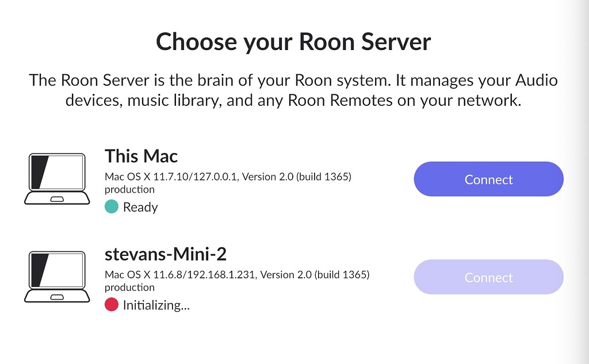Click the disabled Connect button for stevans-Mini-2

click(488, 277)
